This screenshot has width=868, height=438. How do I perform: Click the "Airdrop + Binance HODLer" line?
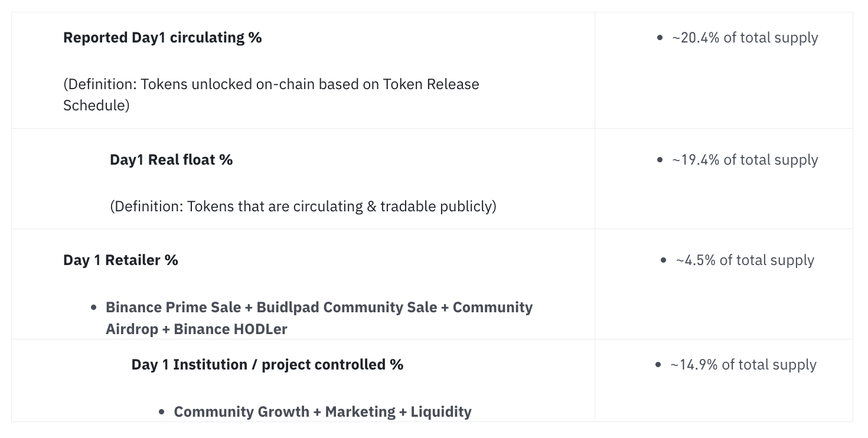[196, 329]
